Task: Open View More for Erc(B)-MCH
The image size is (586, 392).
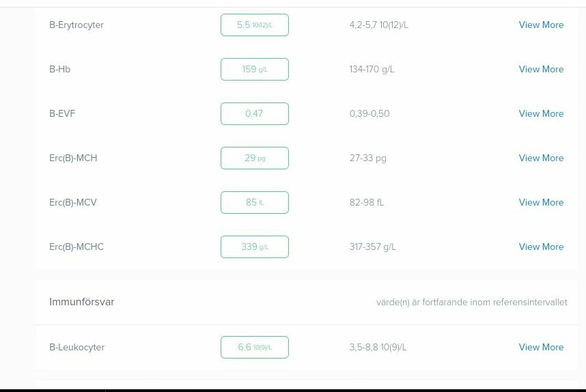Action: tap(541, 158)
